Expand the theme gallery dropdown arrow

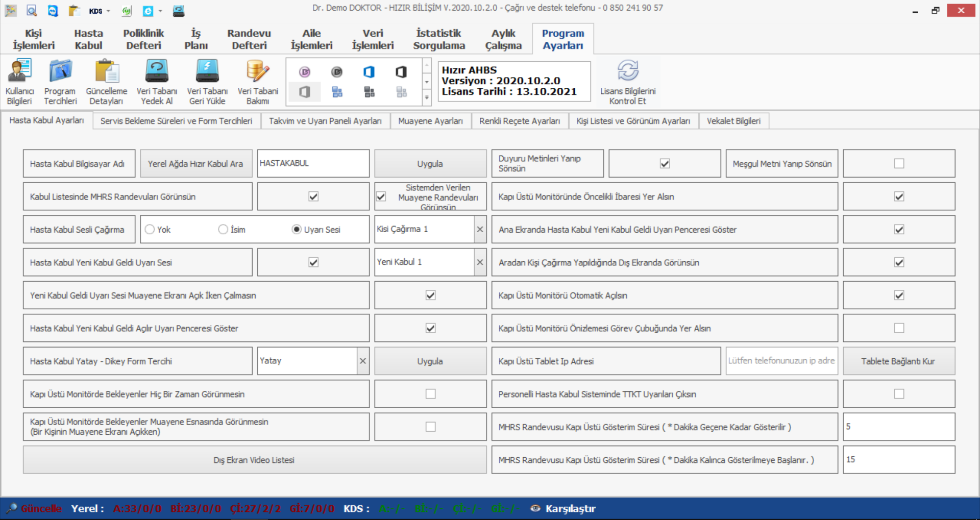coord(427,97)
